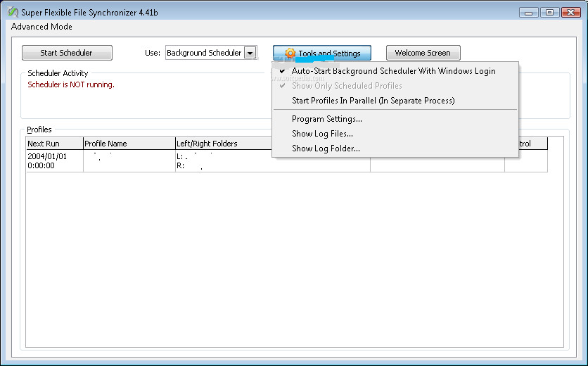Click the Left/Right Folders column header
Viewport: 588px width, 366px height.
tap(224, 144)
